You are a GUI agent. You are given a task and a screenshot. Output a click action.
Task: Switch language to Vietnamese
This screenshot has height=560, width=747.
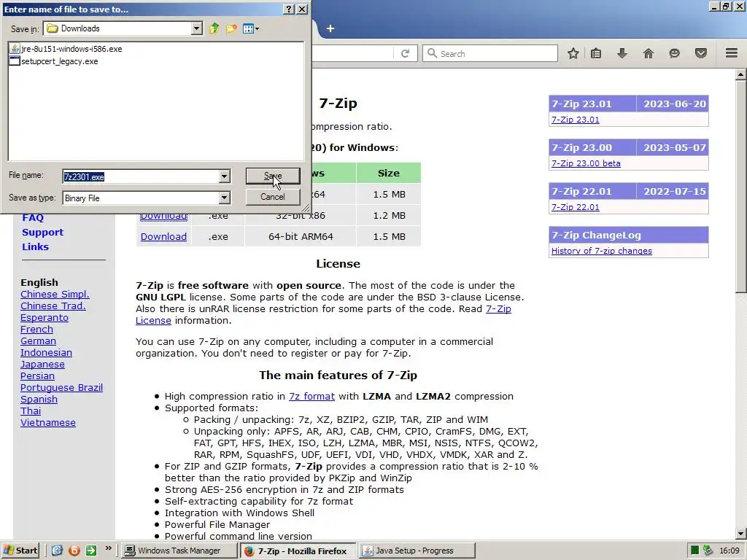(47, 423)
